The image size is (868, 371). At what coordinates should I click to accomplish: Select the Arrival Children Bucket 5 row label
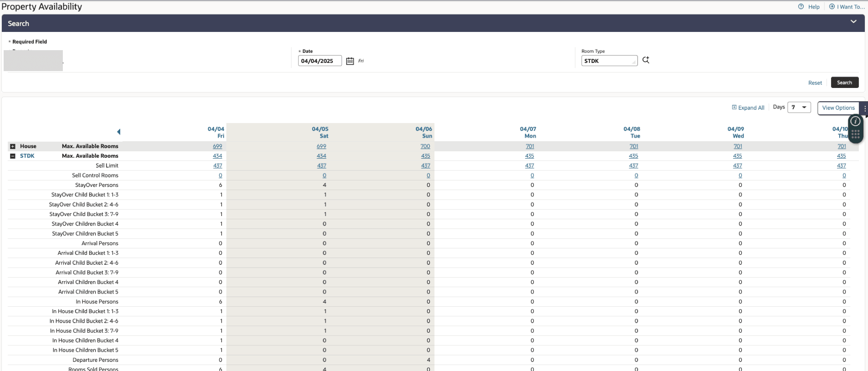(88, 292)
